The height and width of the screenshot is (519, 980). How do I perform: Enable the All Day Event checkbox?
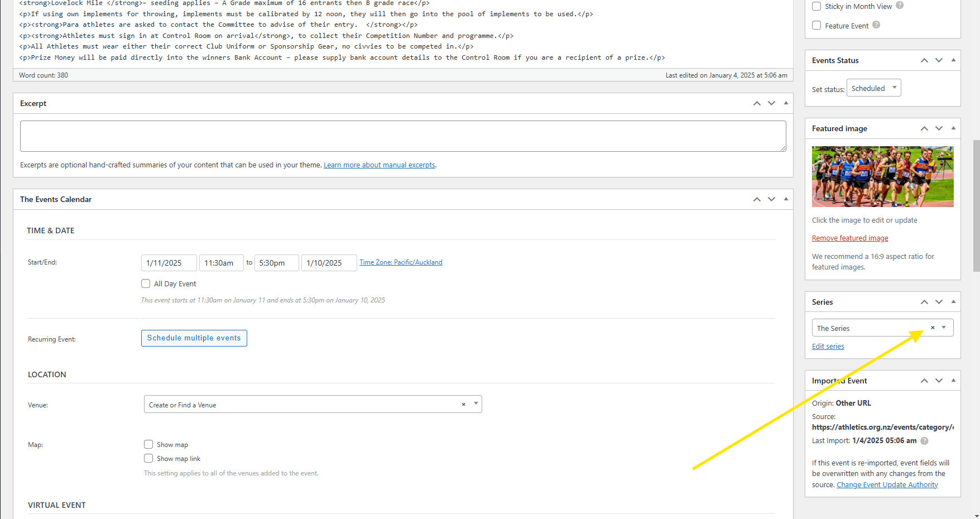pos(146,283)
